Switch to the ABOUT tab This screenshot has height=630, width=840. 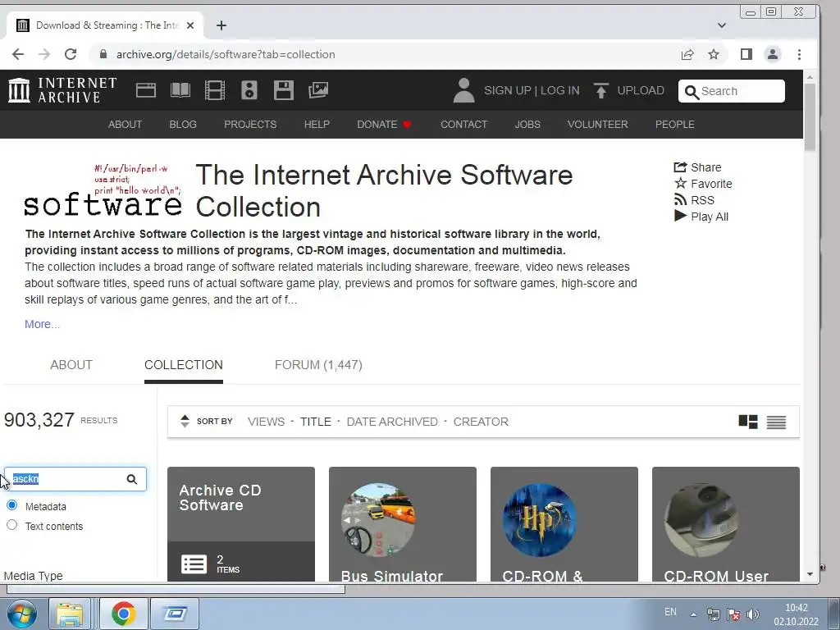pyautogui.click(x=71, y=365)
